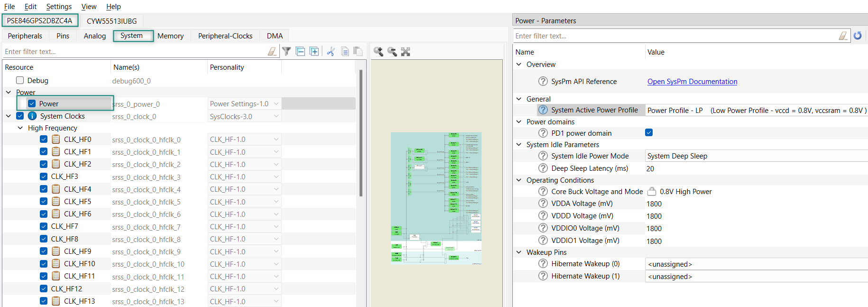The height and width of the screenshot is (307, 868).
Task: Open SysPm Documentation link
Action: 692,82
